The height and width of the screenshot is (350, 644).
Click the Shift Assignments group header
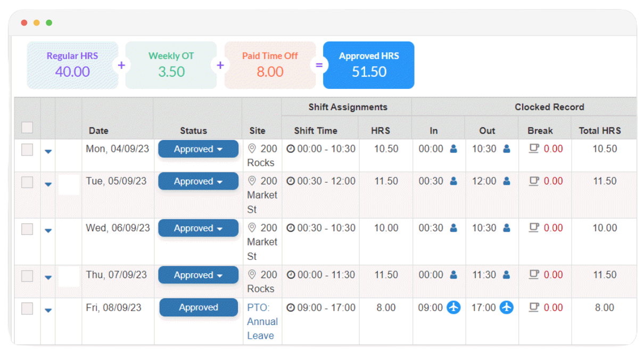click(348, 107)
